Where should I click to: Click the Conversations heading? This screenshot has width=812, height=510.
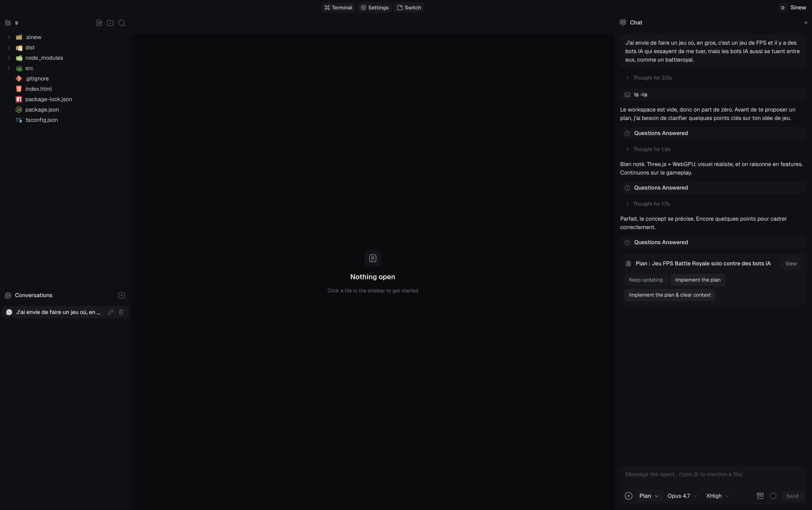[34, 295]
